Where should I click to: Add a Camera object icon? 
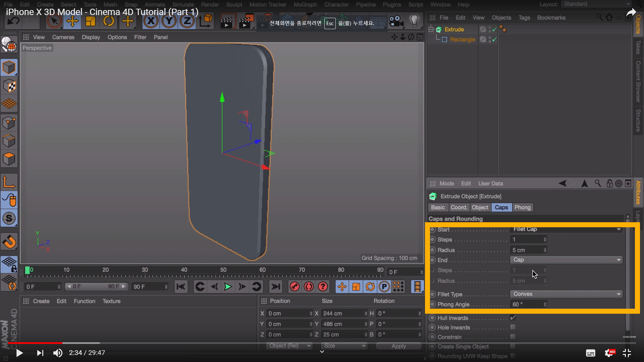396,21
